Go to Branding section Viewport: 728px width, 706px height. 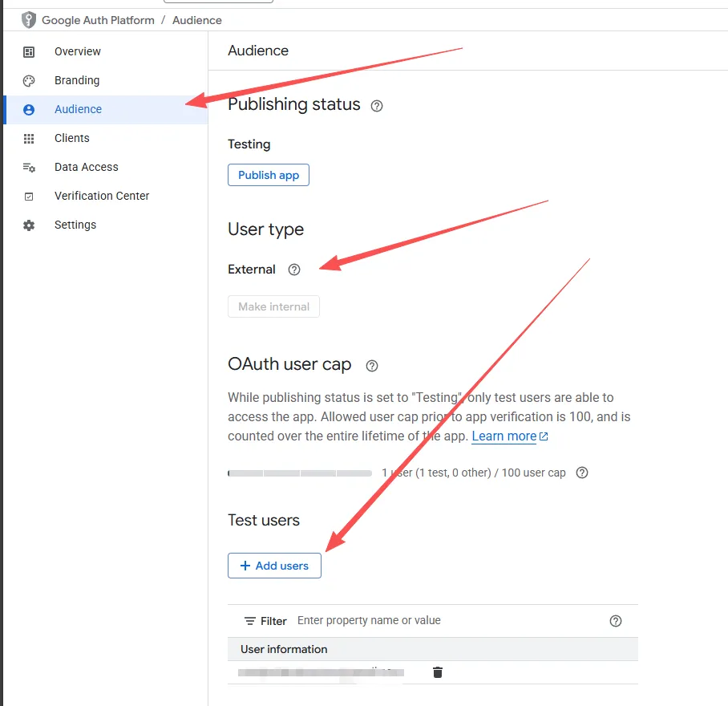(x=106, y=80)
